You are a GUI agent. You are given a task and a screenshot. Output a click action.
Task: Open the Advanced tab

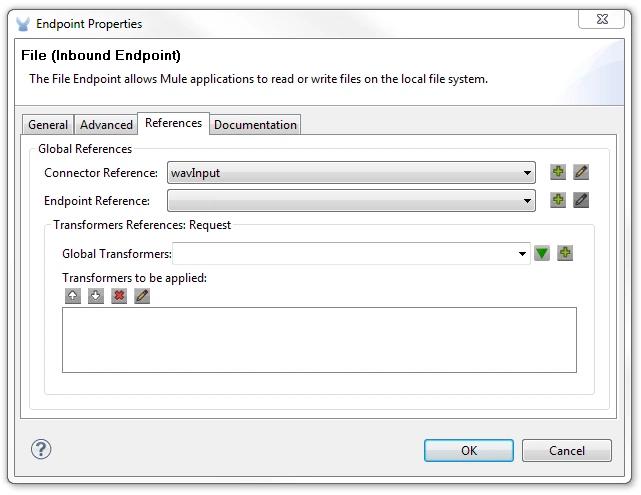click(x=106, y=125)
